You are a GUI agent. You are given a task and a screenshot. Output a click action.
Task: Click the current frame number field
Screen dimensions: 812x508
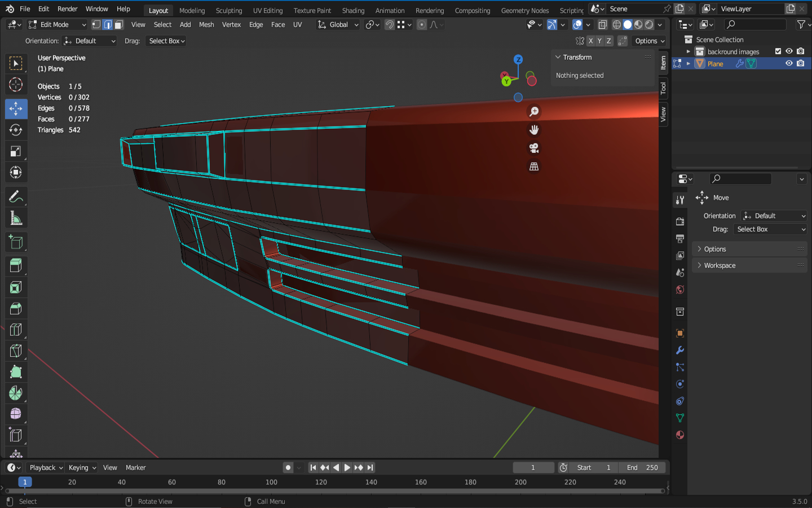coord(533,467)
